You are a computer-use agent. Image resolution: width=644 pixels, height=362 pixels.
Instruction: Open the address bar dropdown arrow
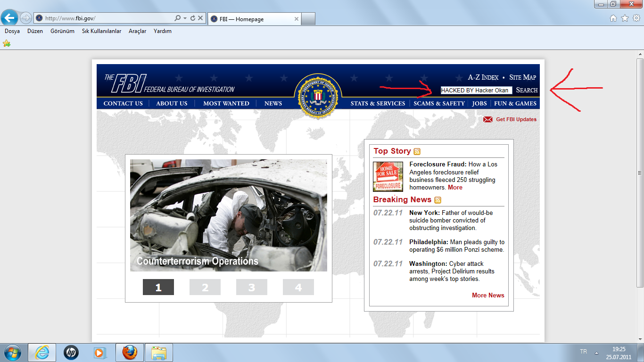coord(184,18)
